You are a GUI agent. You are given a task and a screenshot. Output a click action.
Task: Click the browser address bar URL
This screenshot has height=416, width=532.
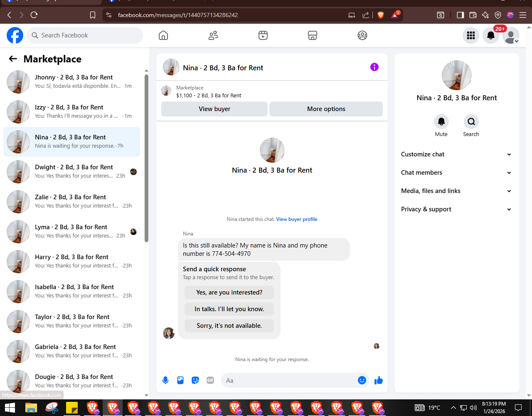click(178, 15)
